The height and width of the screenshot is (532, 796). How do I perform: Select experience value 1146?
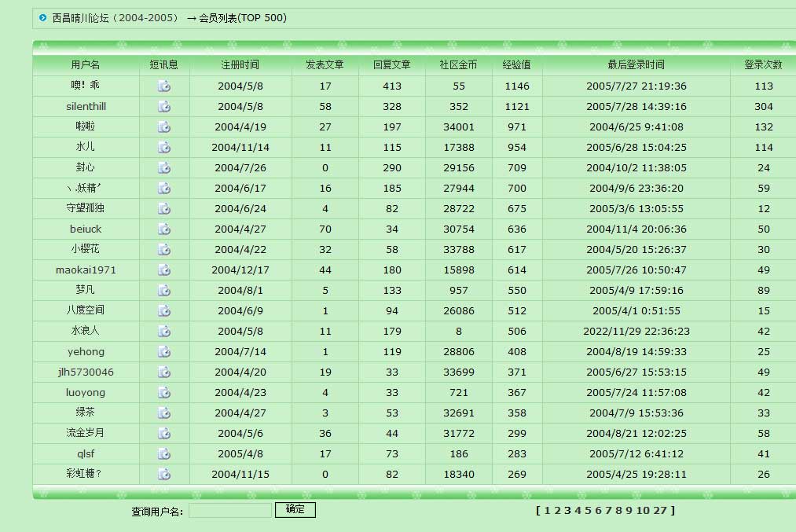point(517,86)
